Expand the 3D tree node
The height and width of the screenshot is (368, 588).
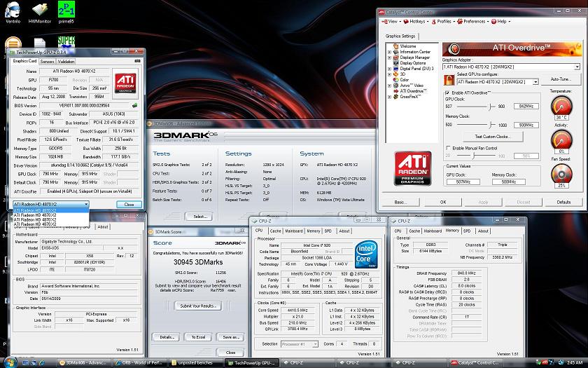point(389,74)
